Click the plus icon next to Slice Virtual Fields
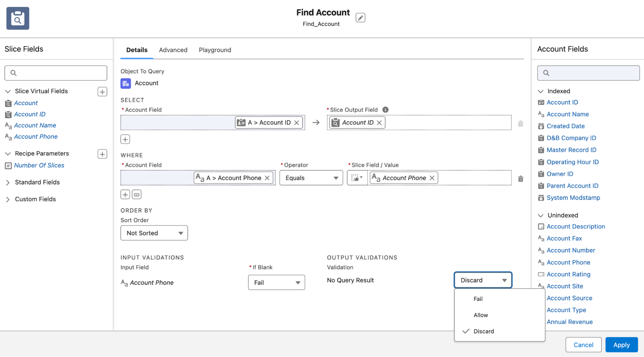The width and height of the screenshot is (644, 357). coord(102,92)
